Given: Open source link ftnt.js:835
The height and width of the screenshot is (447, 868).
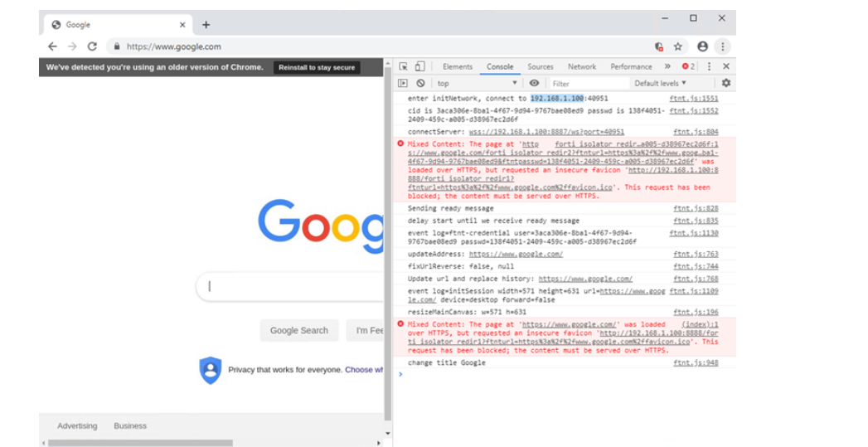Looking at the screenshot, I should 696,221.
